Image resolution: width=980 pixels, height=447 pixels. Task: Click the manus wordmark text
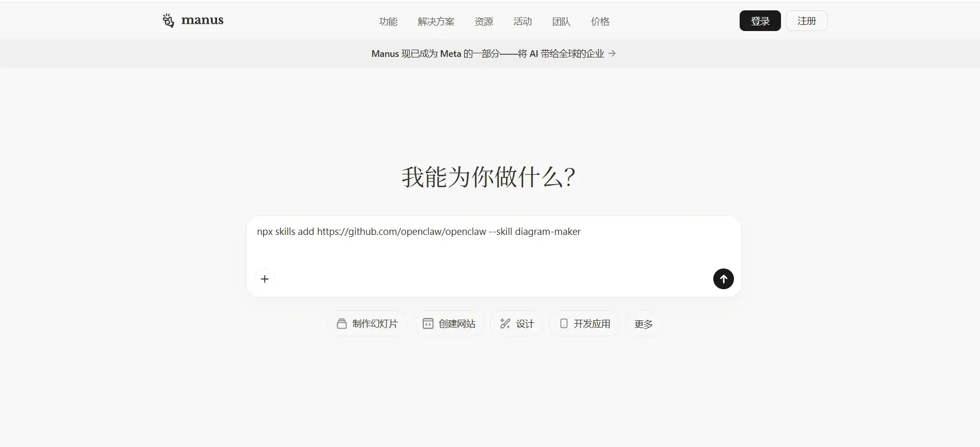coord(202,20)
